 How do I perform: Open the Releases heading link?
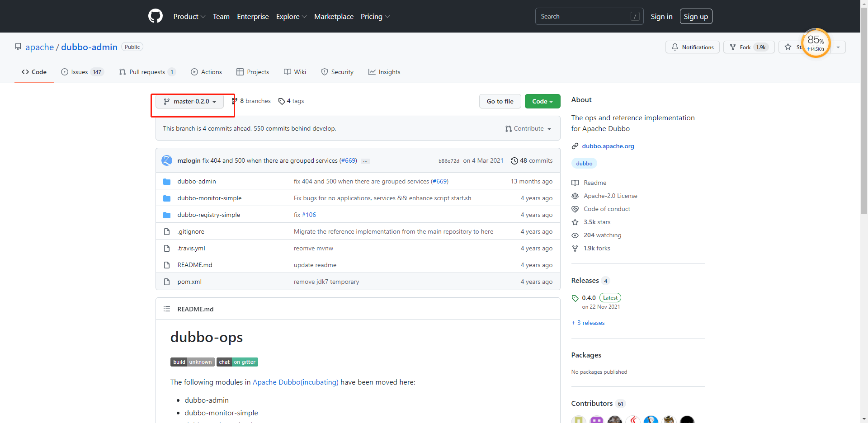click(590, 281)
